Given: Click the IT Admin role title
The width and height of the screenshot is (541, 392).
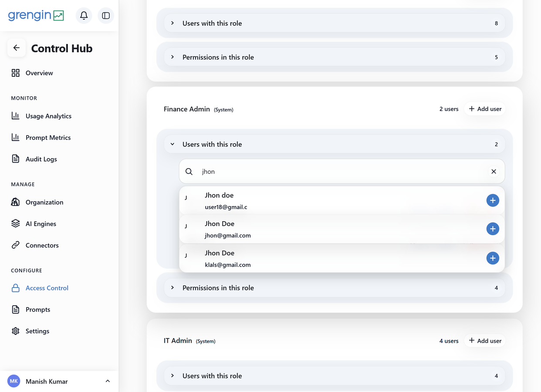Looking at the screenshot, I should [178, 341].
